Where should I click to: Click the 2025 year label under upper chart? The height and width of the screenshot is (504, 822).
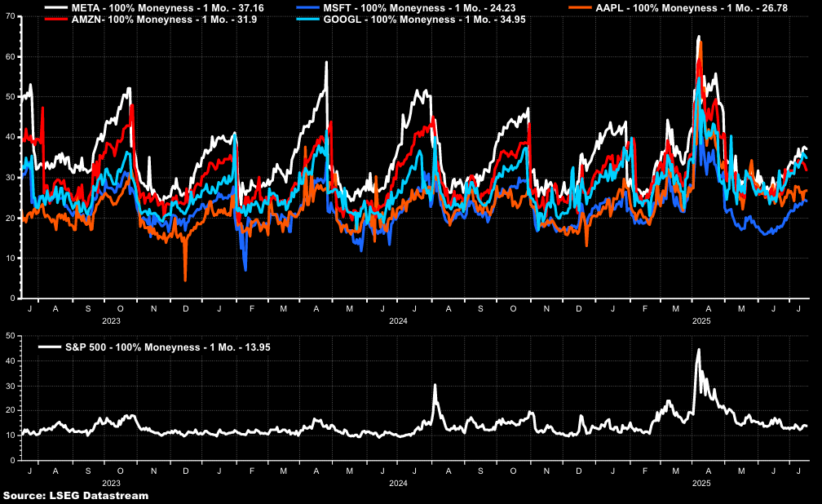(701, 321)
